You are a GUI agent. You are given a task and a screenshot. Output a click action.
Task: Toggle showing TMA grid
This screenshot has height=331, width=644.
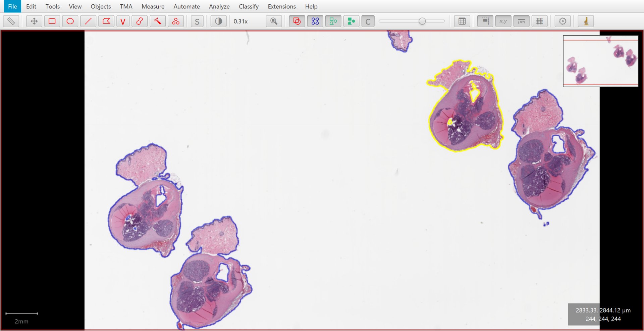(315, 21)
